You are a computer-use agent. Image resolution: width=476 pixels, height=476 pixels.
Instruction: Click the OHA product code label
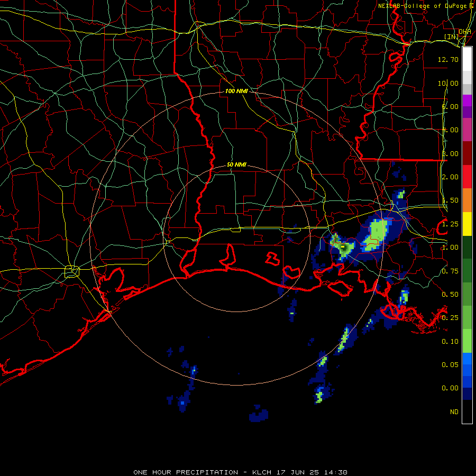pos(465,32)
